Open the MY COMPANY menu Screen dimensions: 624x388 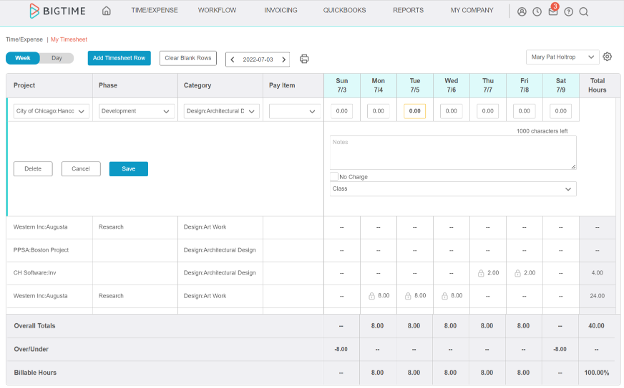coord(472,10)
